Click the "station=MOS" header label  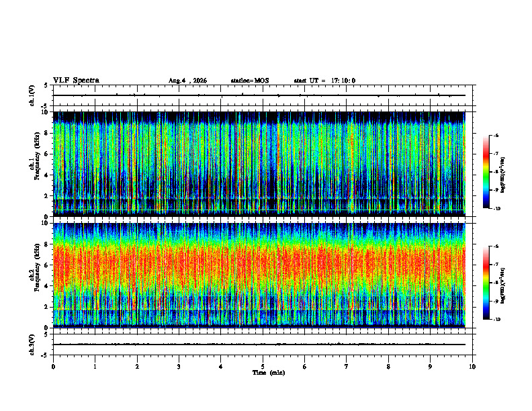250,81
